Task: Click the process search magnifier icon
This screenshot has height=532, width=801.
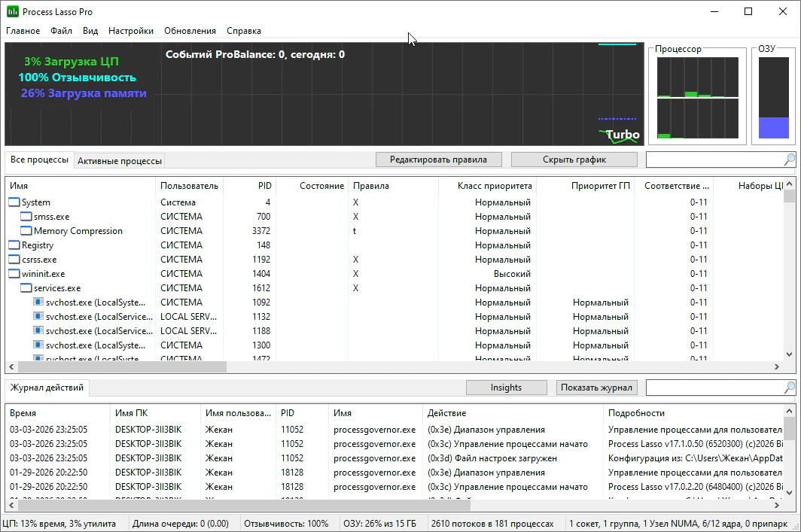Action: pyautogui.click(x=789, y=160)
